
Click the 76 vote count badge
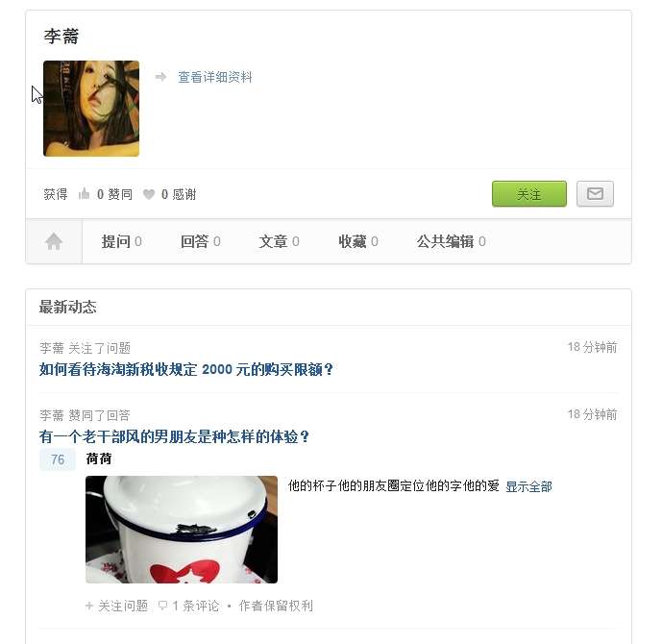58,459
